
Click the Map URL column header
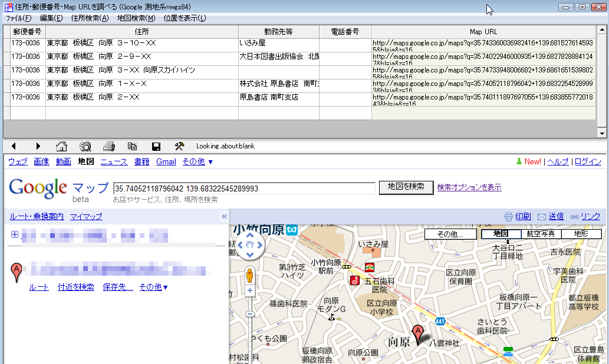tap(483, 32)
